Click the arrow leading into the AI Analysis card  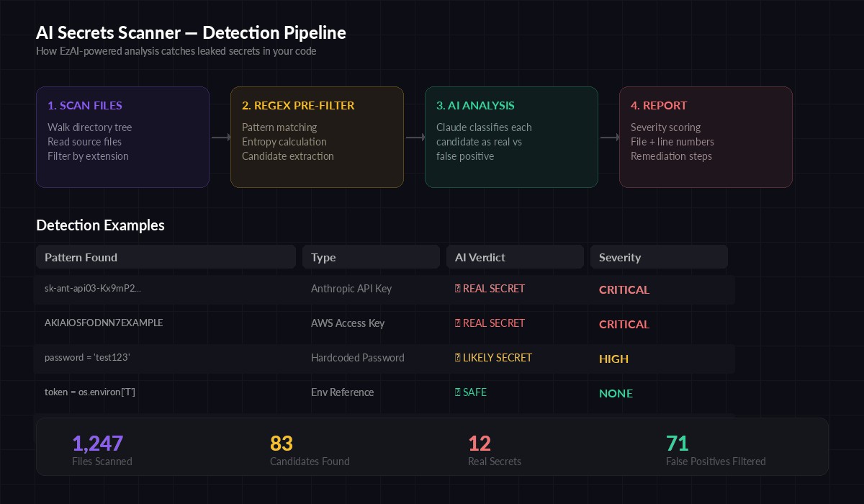coord(415,137)
